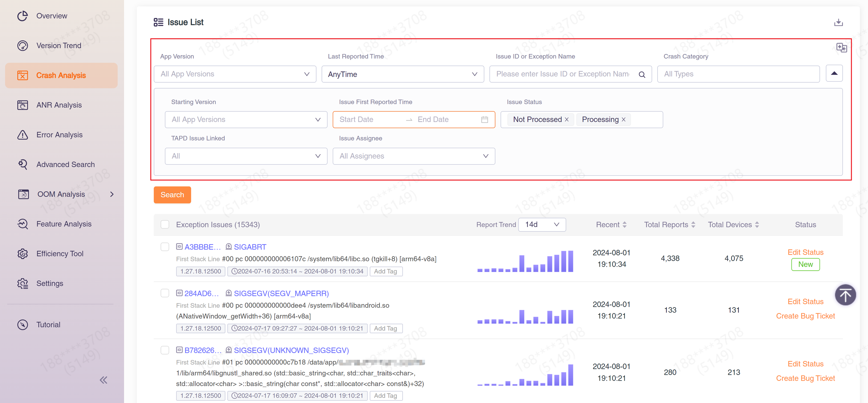The width and height of the screenshot is (868, 403).
Task: Click the orange Search button
Action: pyautogui.click(x=172, y=195)
